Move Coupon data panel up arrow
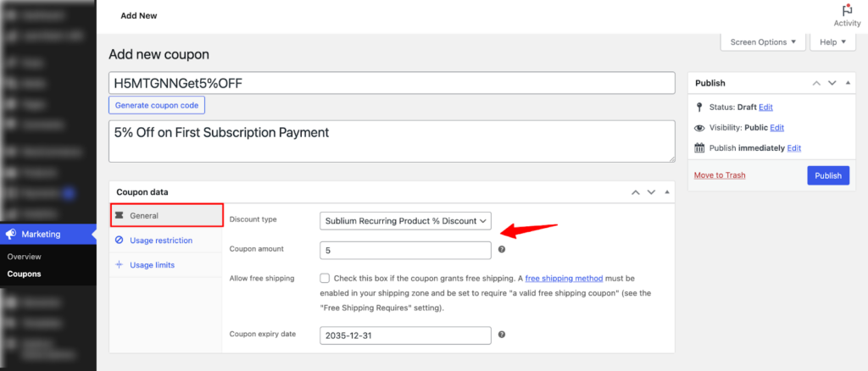 [635, 192]
